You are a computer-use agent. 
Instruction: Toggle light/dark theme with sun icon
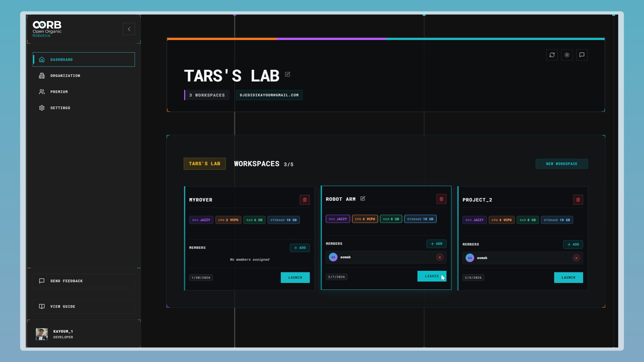567,55
